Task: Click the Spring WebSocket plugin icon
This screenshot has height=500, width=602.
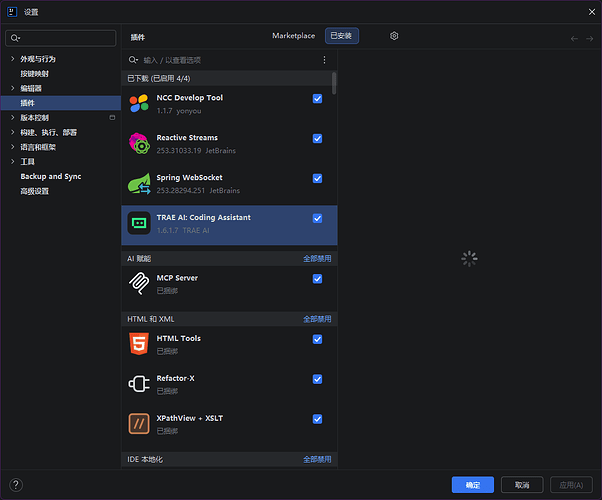Action: [x=139, y=184]
